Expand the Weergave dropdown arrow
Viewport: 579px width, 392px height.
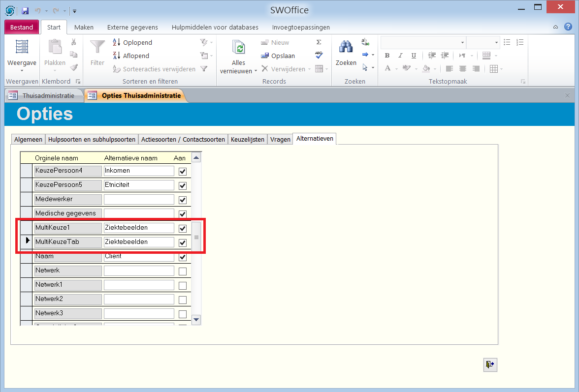[22, 70]
